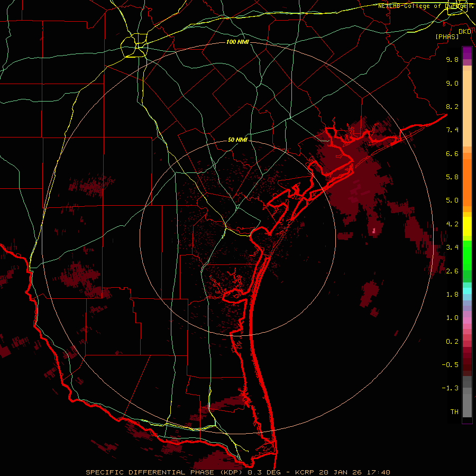The width and height of the screenshot is (476, 476).
Task: Click the "100 NMI" range ring label
Action: (237, 42)
